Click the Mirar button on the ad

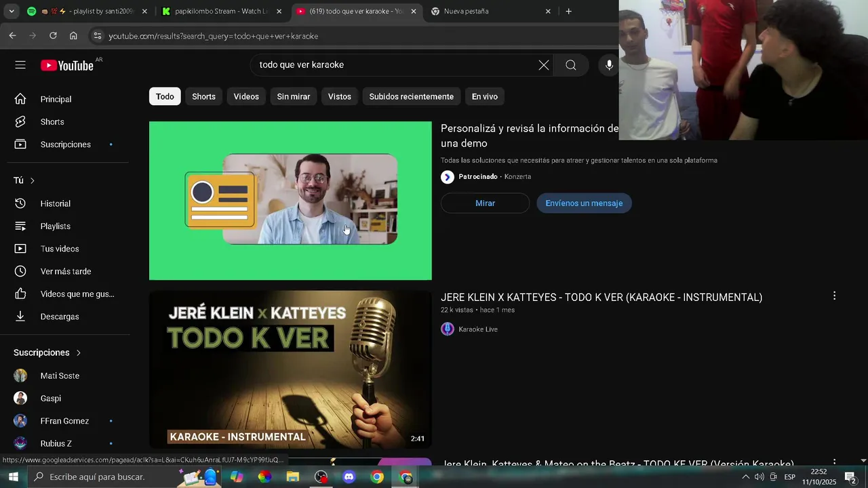click(x=485, y=203)
